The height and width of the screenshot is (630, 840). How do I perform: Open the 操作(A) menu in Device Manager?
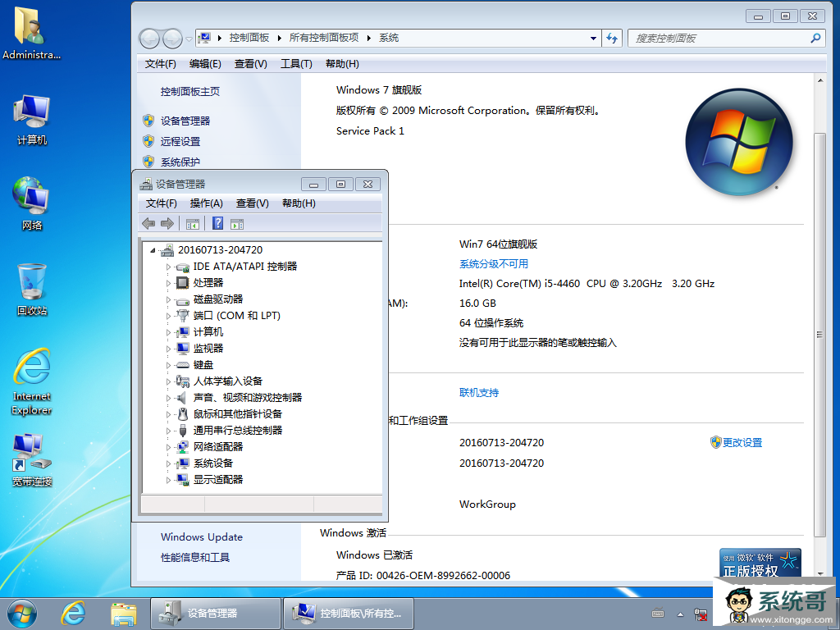[x=206, y=203]
